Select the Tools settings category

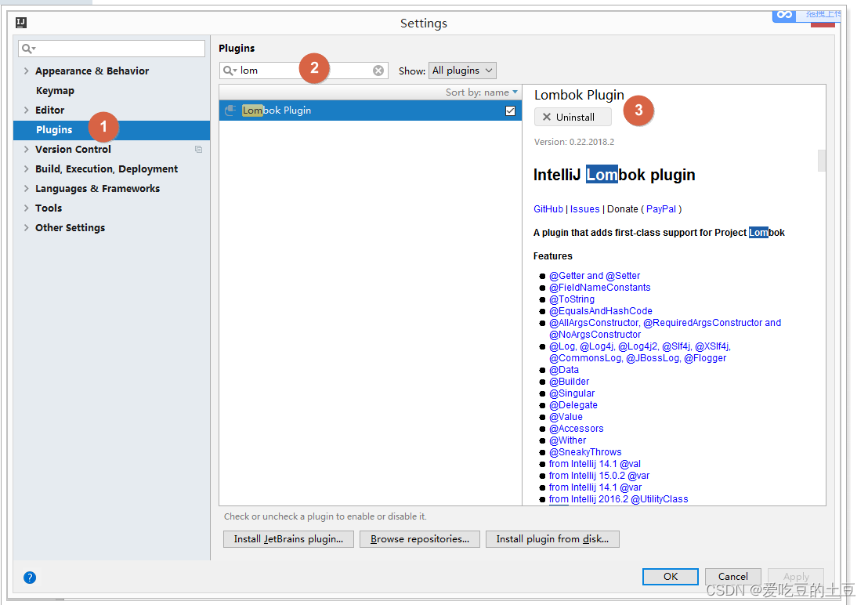[x=49, y=208]
